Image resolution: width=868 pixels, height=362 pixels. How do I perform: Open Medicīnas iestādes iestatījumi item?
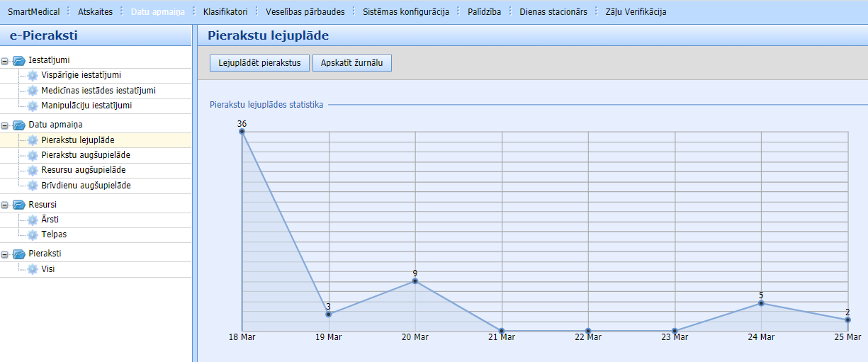coord(98,91)
